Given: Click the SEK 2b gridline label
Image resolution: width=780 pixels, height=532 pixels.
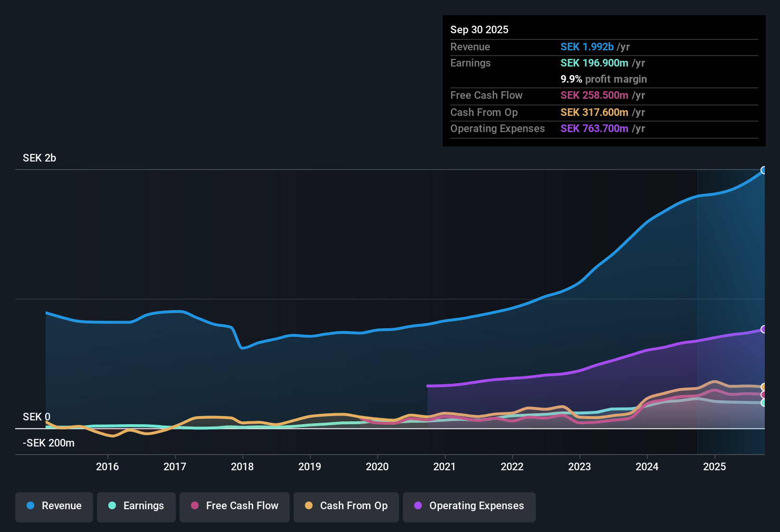Looking at the screenshot, I should point(39,158).
